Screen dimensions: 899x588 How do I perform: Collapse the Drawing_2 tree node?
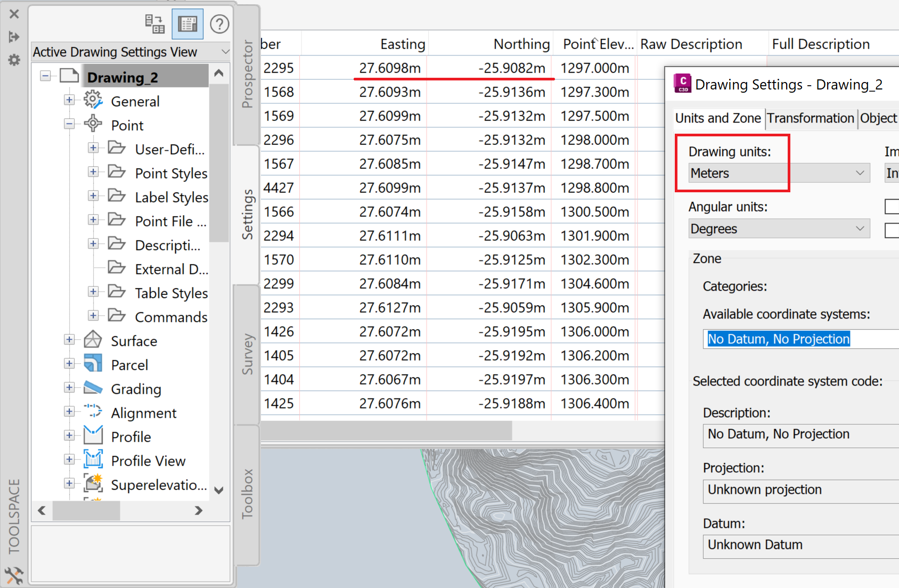pos(45,75)
